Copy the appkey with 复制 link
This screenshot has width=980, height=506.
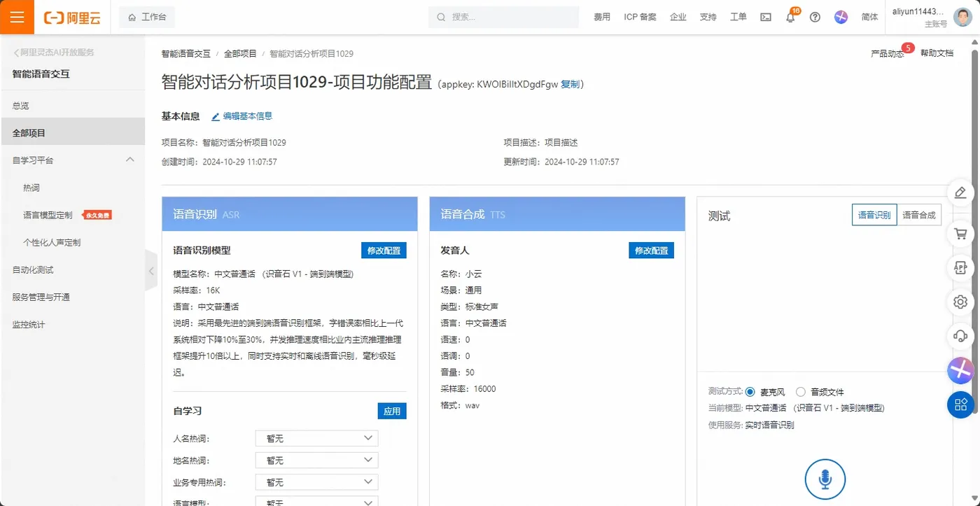click(x=570, y=84)
